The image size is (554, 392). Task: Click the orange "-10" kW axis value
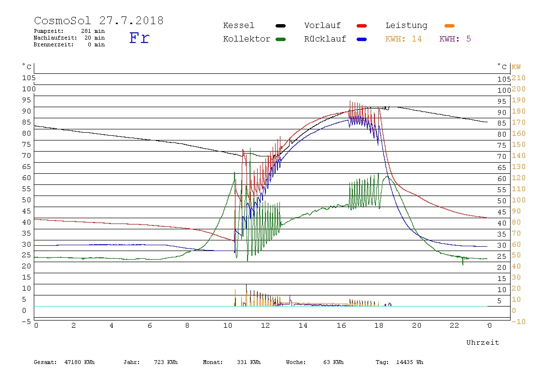click(519, 322)
